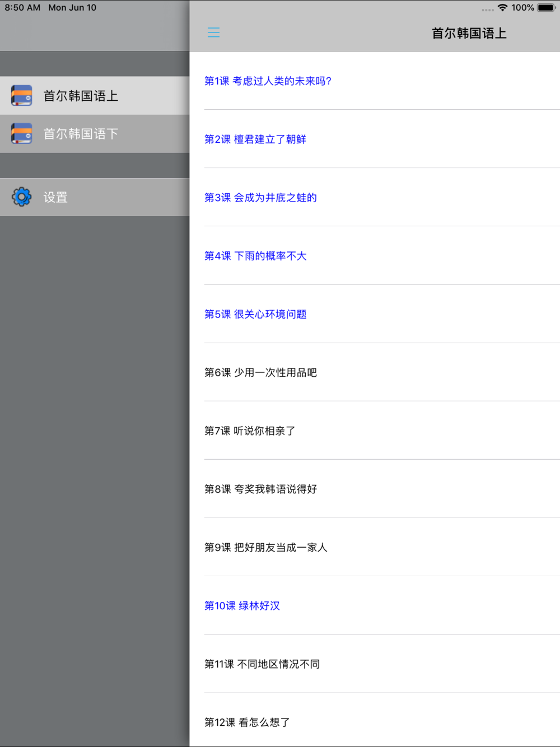Open lesson 第5课 很关心环境问题

pyautogui.click(x=375, y=314)
